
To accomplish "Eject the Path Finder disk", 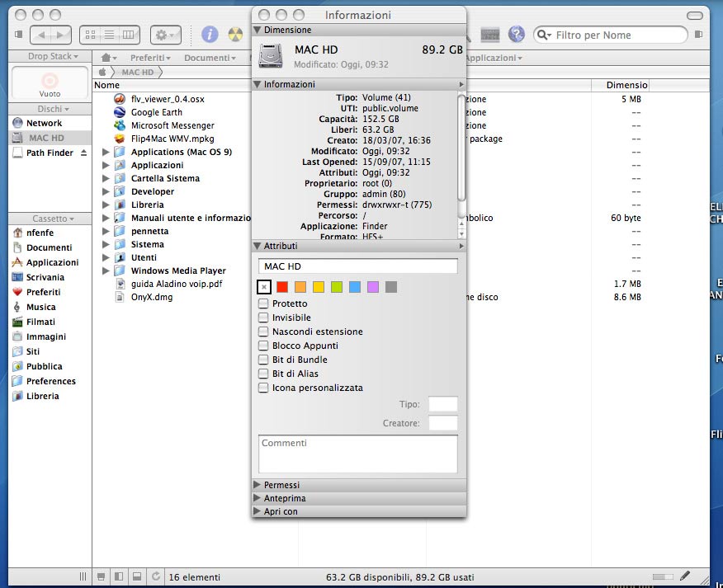I will tap(83, 153).
